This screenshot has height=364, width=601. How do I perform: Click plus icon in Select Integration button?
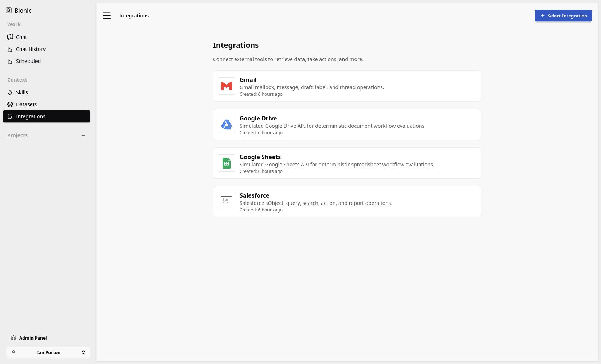543,16
